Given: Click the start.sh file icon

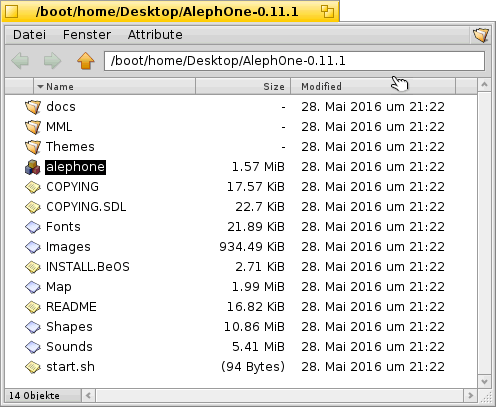Looking at the screenshot, I should pos(33,367).
